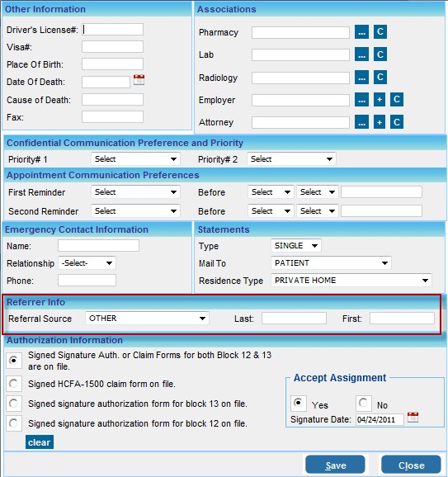The height and width of the screenshot is (477, 448).
Task: Open the Statements Type SINGLE dropdown
Action: [296, 245]
